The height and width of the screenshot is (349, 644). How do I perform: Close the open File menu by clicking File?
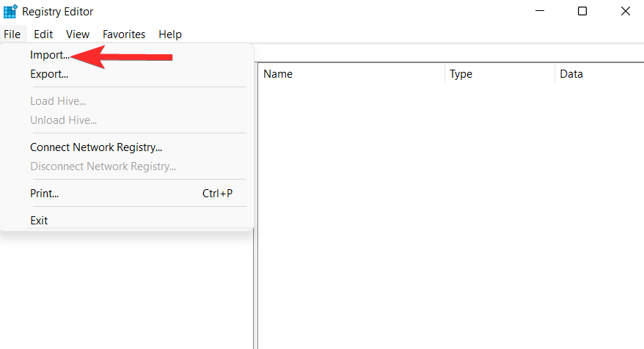(12, 34)
